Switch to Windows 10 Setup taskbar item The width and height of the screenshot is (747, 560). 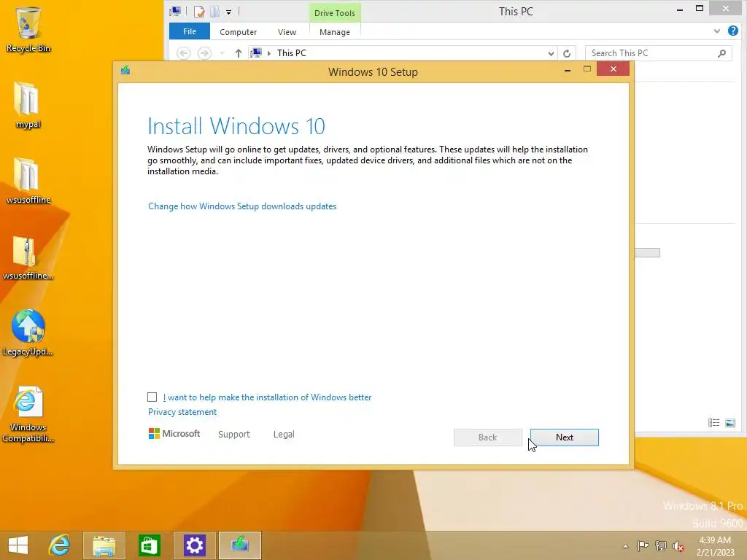(239, 545)
